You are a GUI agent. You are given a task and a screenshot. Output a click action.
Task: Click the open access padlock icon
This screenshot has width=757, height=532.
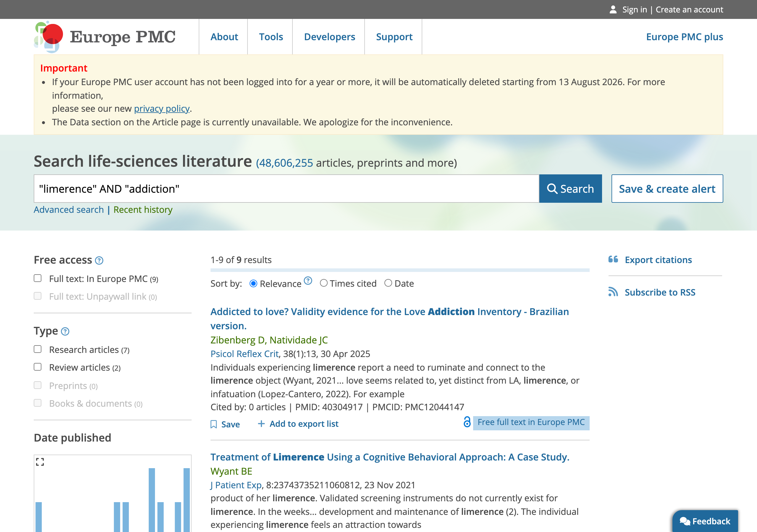click(x=467, y=422)
